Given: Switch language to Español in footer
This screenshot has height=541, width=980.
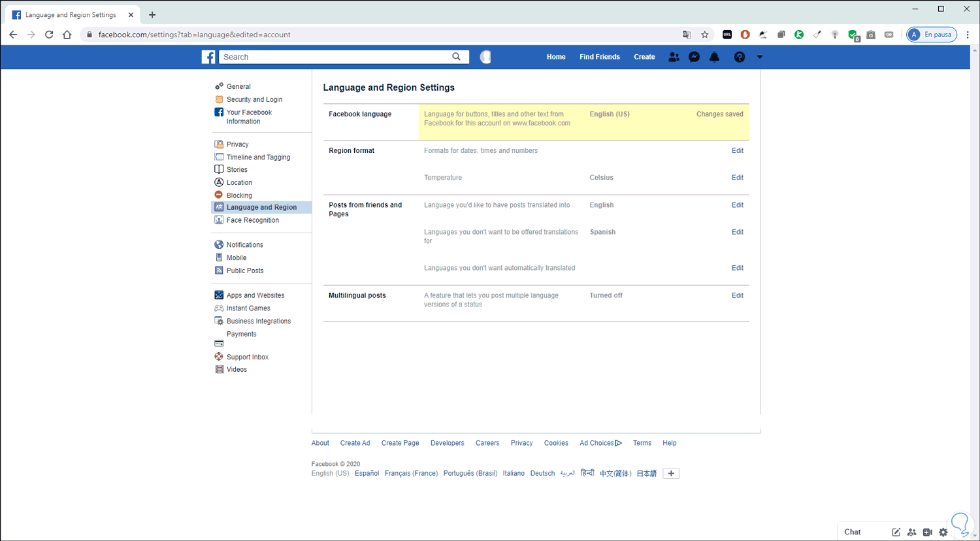Looking at the screenshot, I should point(367,474).
